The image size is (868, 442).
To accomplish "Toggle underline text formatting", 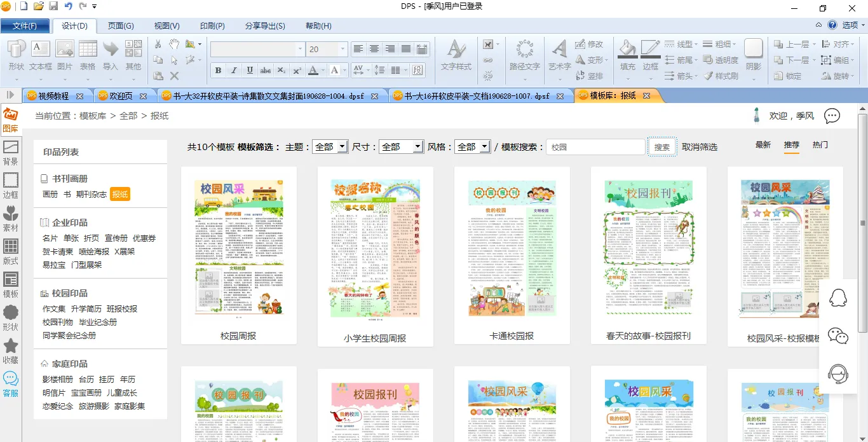I will 250,70.
